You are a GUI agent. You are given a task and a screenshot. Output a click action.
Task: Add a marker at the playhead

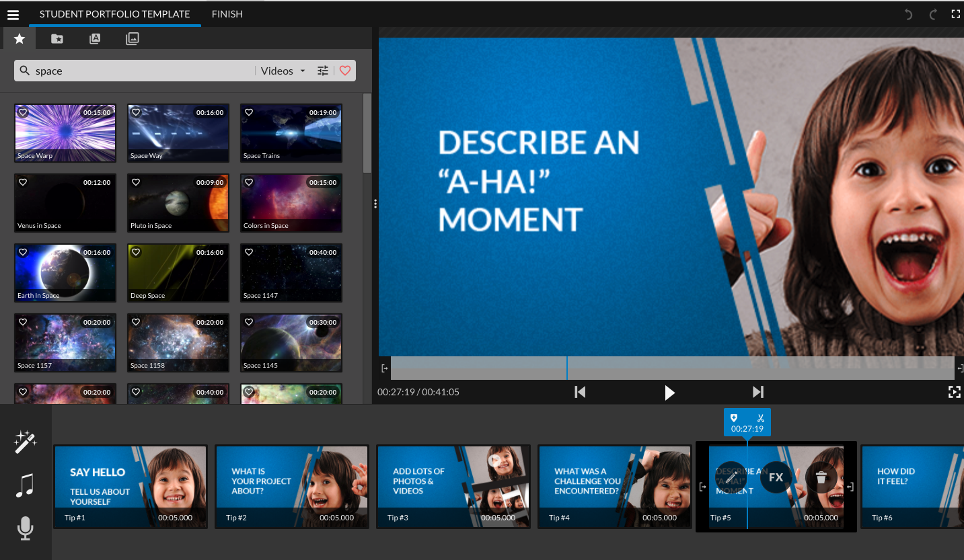[734, 417]
